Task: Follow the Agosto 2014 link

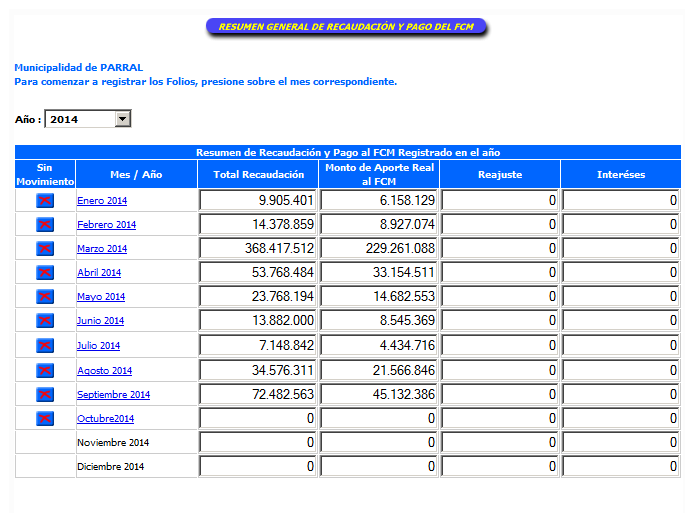Action: coord(105,371)
